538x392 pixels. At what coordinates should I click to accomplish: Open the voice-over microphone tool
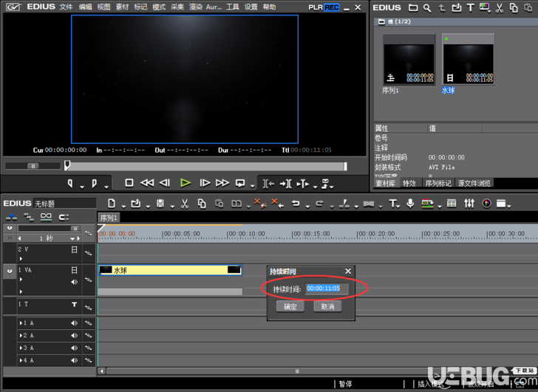[410, 204]
